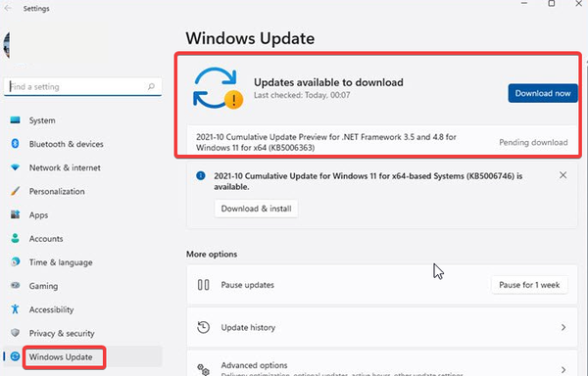Click the Privacy & security shield icon

tap(15, 333)
